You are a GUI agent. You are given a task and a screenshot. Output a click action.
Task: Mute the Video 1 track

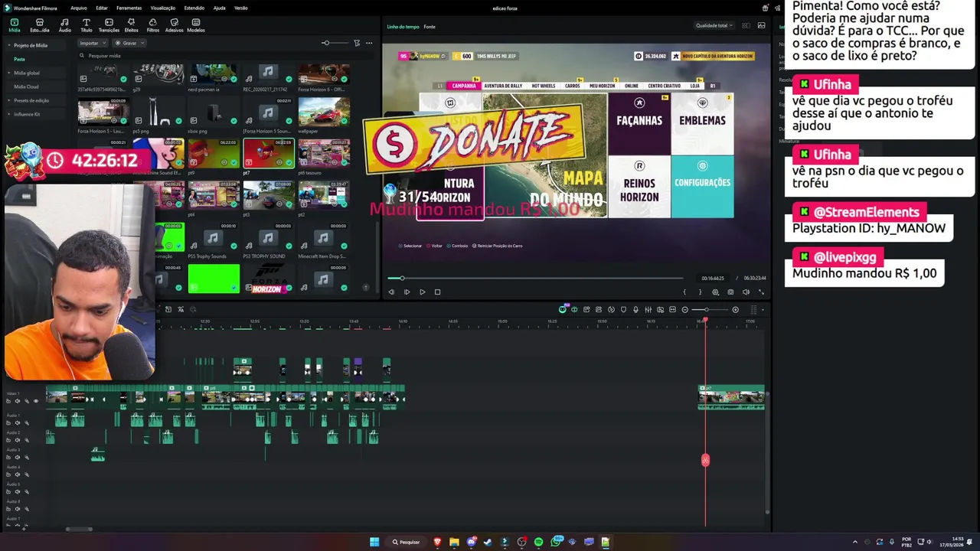point(18,401)
